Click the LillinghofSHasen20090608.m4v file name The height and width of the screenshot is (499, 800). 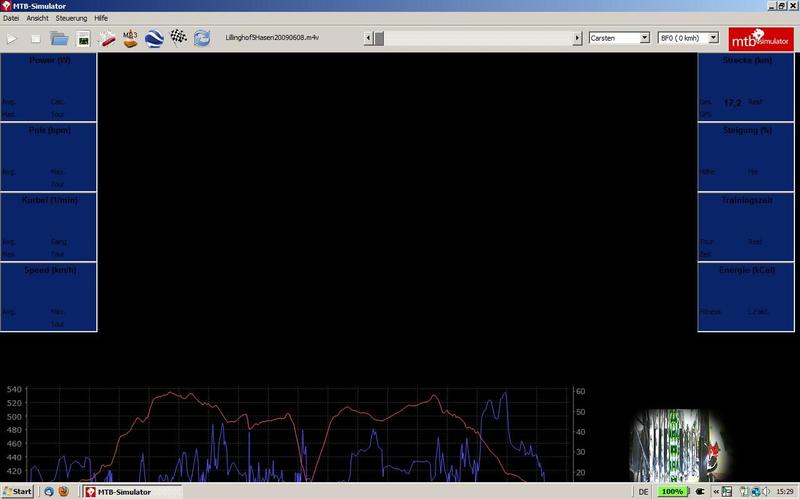[272, 37]
